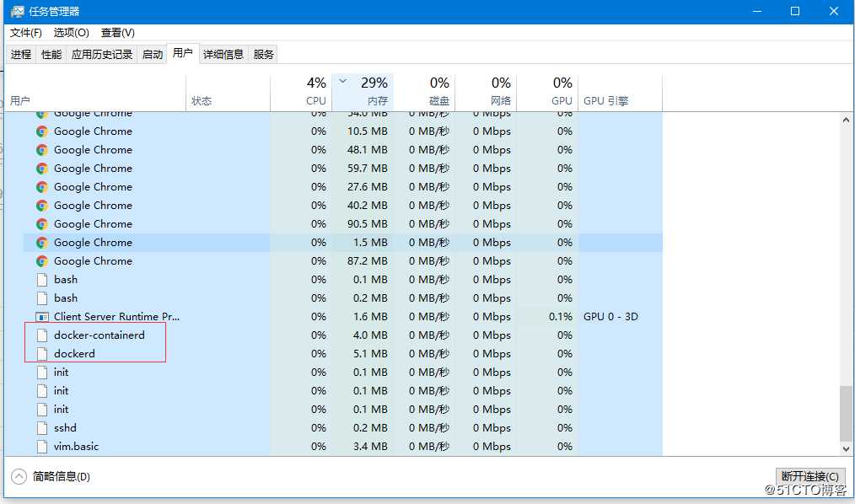The height and width of the screenshot is (504, 855).
Task: Open the 文件(F) menu
Action: (x=25, y=33)
